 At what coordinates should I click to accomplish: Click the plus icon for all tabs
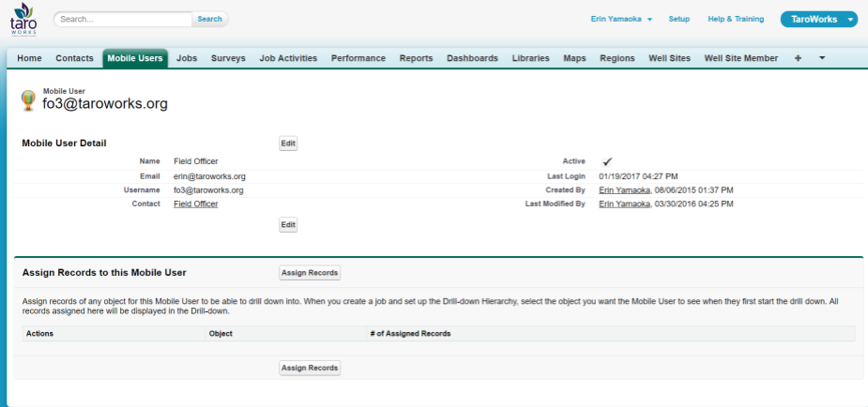[x=798, y=58]
